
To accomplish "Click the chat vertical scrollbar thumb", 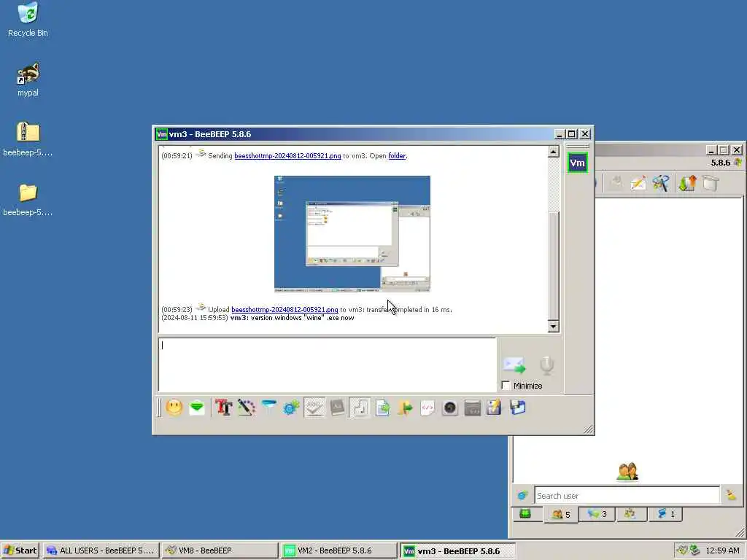I will pyautogui.click(x=553, y=265).
